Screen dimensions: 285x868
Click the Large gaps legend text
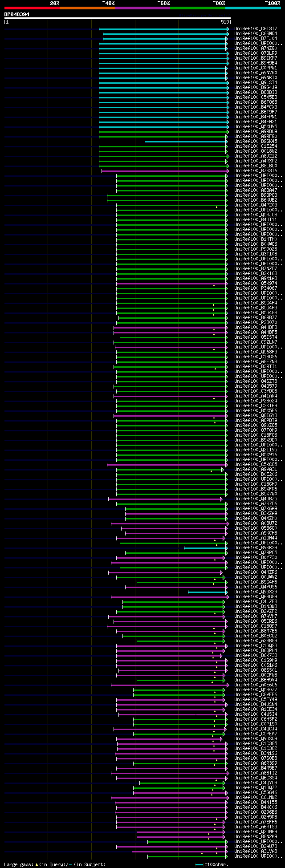pos(55,864)
